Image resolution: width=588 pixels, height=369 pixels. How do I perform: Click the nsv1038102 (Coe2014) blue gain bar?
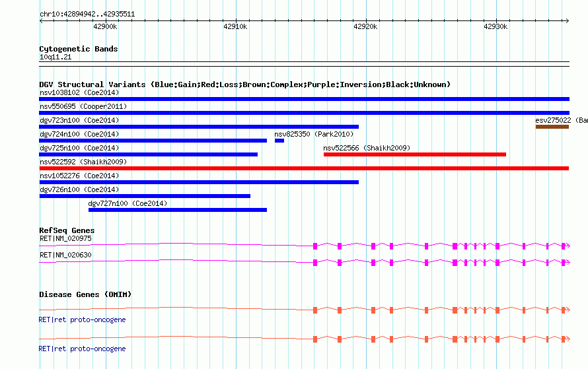point(304,99)
